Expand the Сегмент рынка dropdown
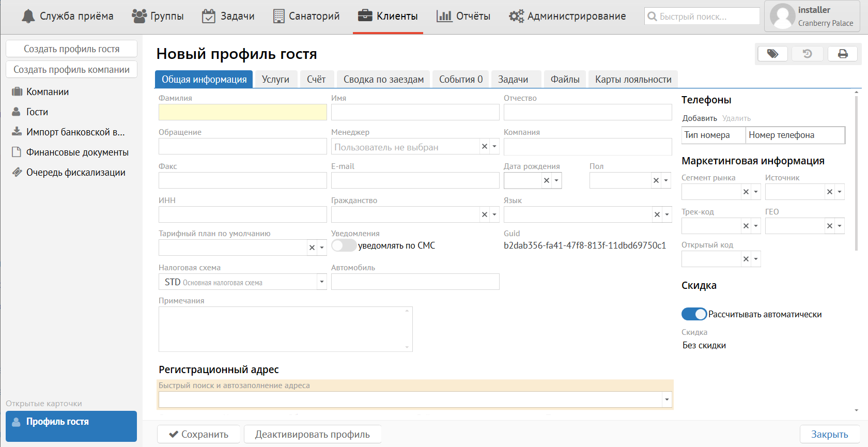Screen dimensions: 868x447 [x=756, y=192]
